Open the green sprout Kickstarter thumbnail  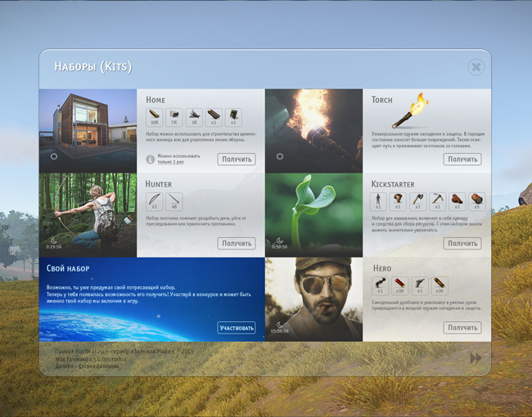coord(313,215)
